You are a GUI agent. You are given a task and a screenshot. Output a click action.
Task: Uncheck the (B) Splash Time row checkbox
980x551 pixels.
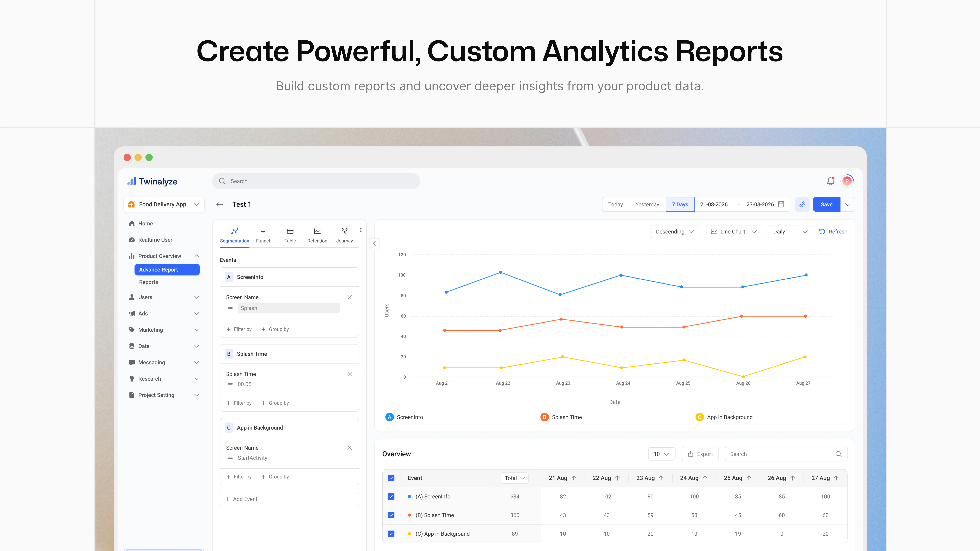coord(391,515)
